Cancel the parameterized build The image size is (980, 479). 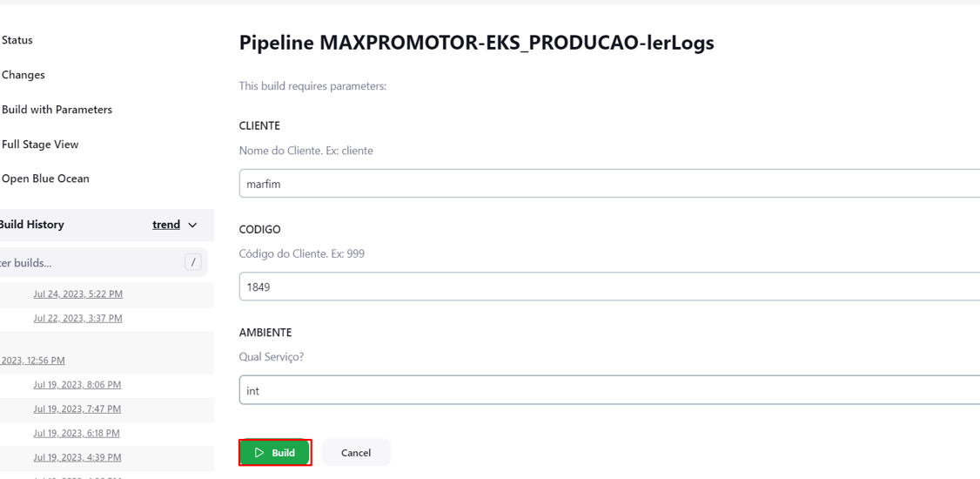pyautogui.click(x=356, y=453)
